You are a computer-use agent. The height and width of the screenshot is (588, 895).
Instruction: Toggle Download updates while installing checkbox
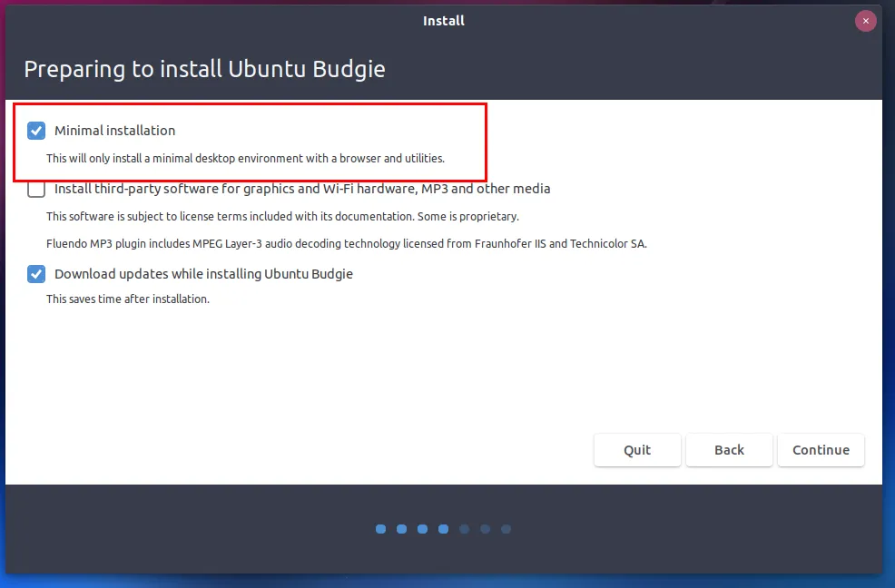36,274
